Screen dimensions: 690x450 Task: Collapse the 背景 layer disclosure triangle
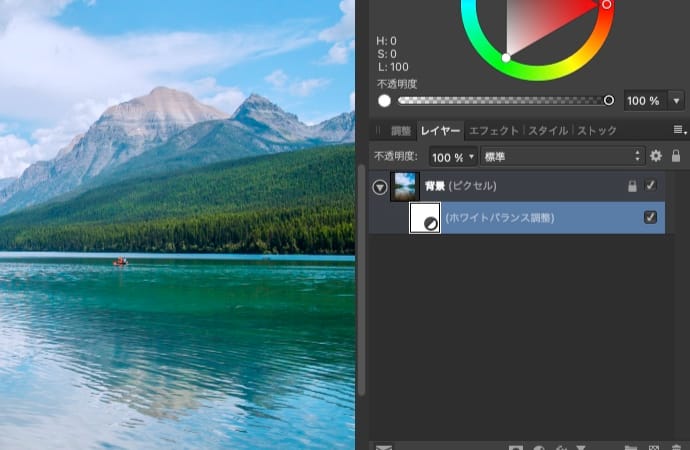(380, 187)
